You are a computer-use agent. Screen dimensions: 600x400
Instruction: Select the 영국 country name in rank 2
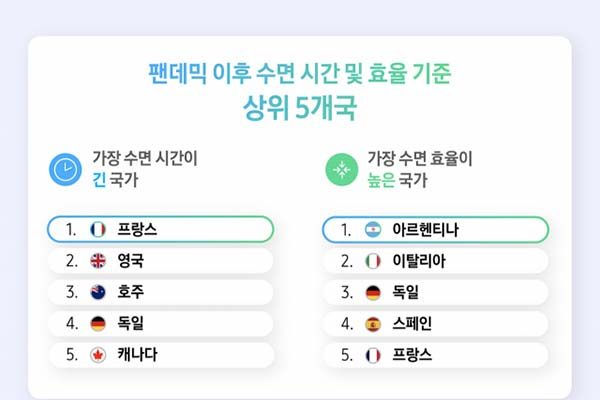tap(131, 261)
